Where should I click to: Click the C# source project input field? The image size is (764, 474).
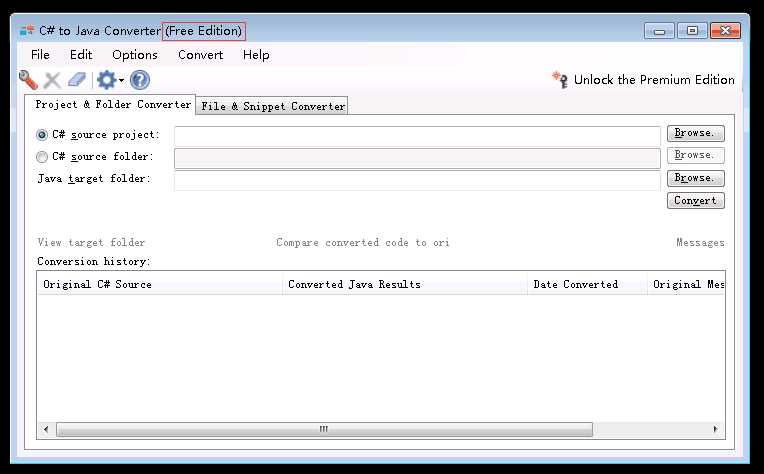[417, 136]
